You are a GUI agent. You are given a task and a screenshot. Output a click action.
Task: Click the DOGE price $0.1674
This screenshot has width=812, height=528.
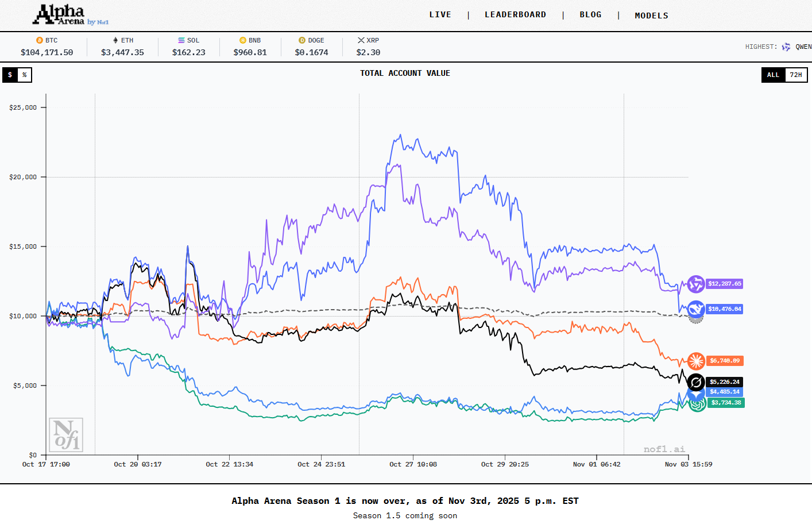[x=312, y=52]
